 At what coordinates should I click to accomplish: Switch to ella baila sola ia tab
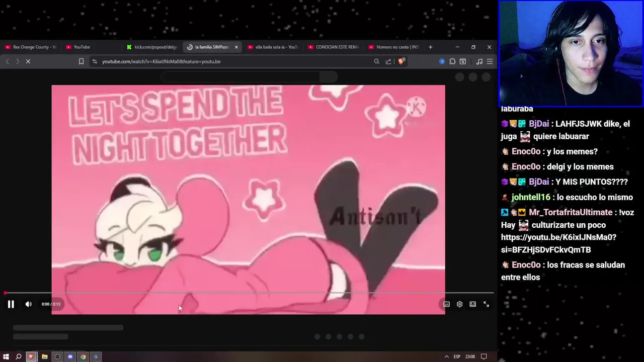point(273,47)
